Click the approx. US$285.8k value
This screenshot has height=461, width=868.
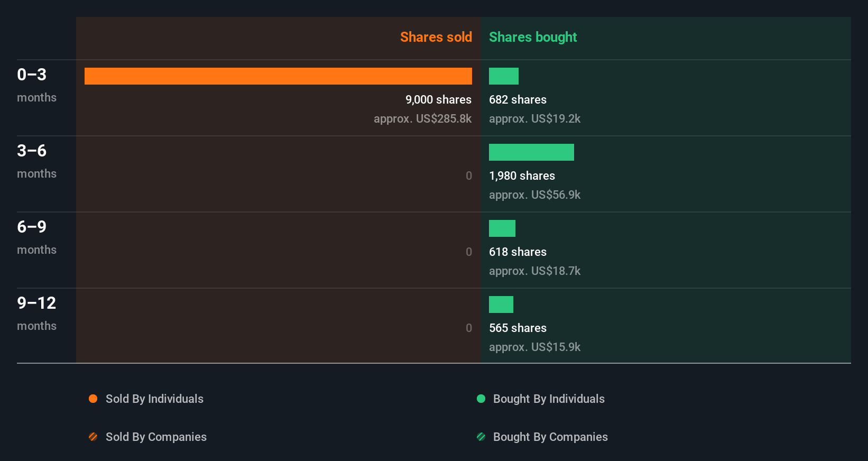click(422, 118)
